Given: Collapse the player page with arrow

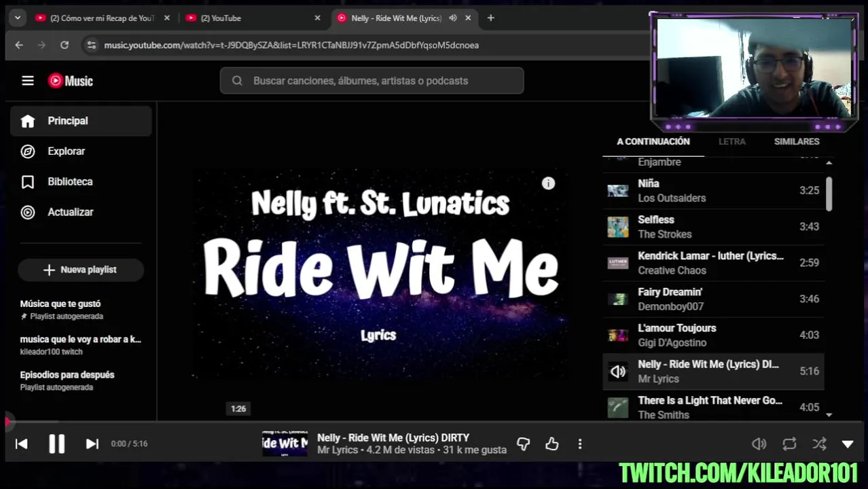Looking at the screenshot, I should [x=848, y=443].
